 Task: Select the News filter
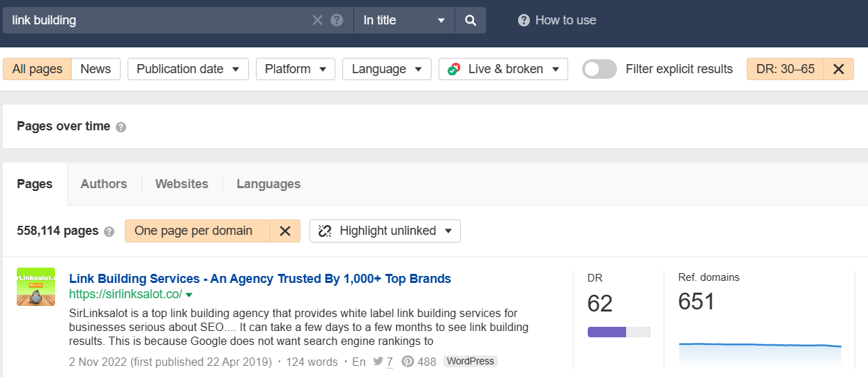pos(96,69)
